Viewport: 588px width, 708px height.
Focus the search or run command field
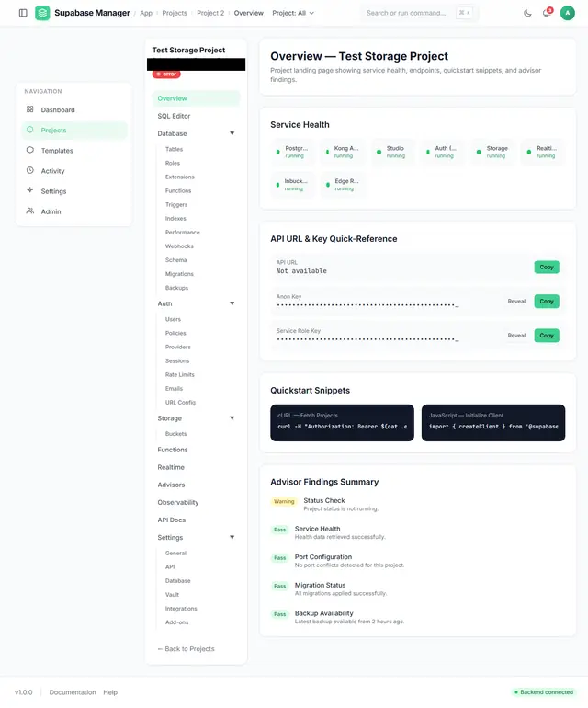[x=419, y=13]
